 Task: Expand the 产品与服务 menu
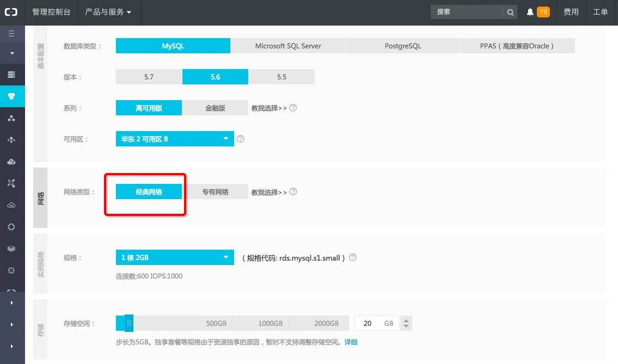pyautogui.click(x=108, y=12)
